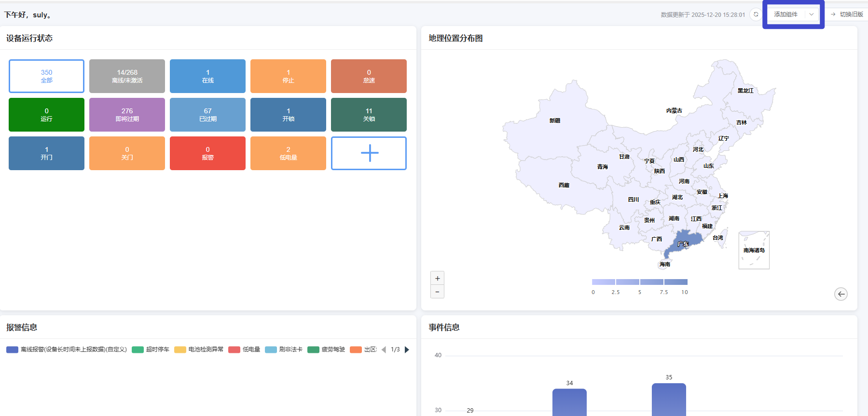Screen dimensions: 868x416
Task: Click the 添加组件 button
Action: point(786,14)
